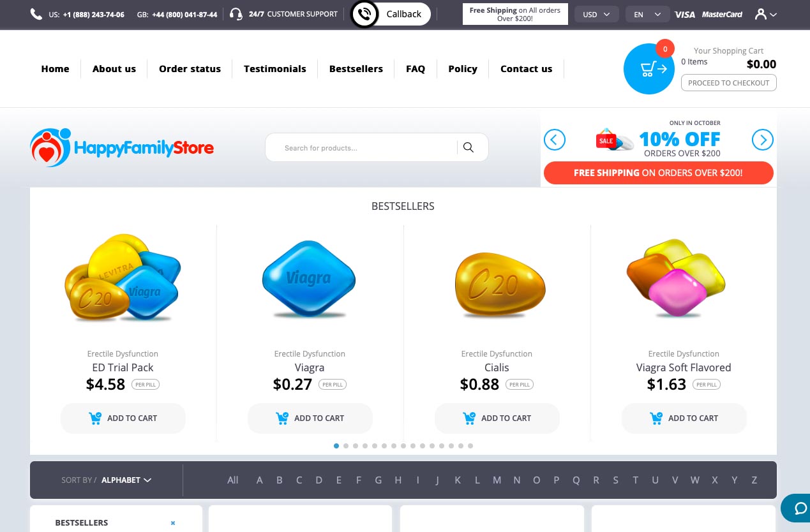Expand the EN language dropdown
This screenshot has height=532, width=810.
[647, 14]
